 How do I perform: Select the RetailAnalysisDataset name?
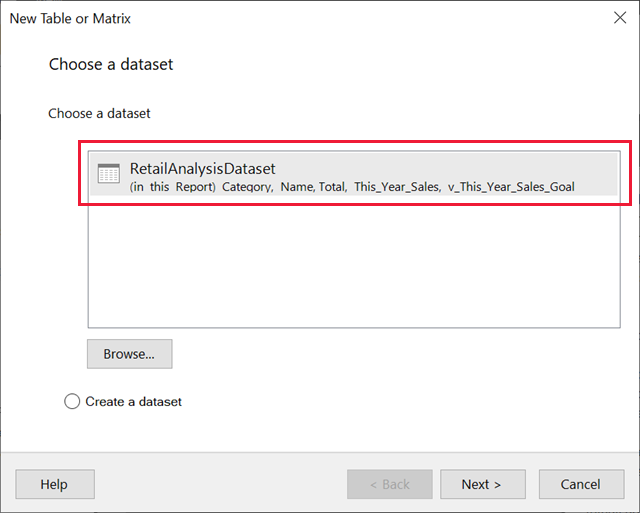pos(202,168)
